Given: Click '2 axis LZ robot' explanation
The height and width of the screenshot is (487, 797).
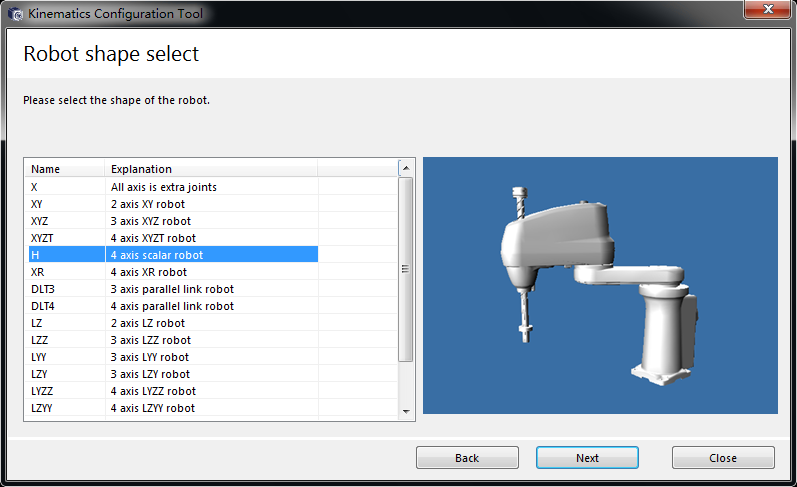Looking at the screenshot, I should tap(148, 323).
